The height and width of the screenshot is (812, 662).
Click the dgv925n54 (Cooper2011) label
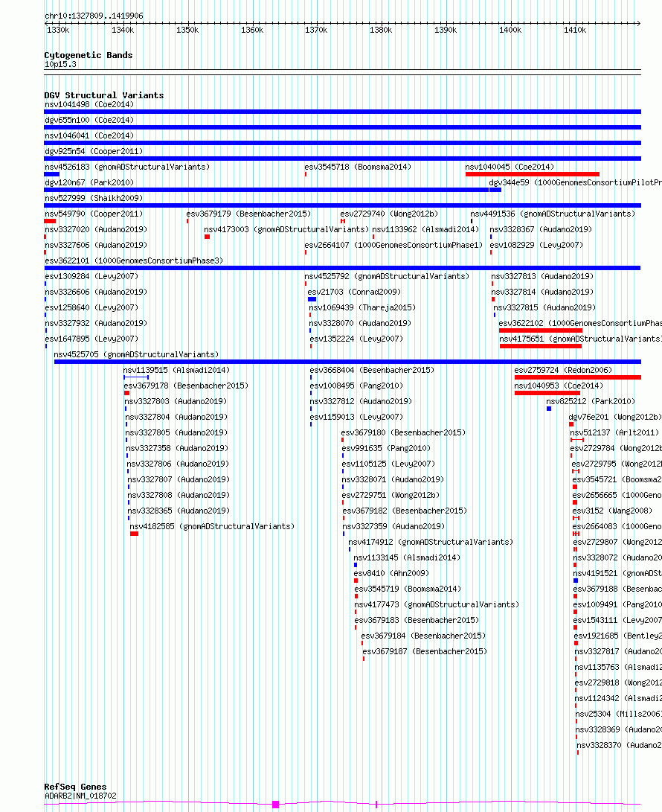pyautogui.click(x=94, y=151)
